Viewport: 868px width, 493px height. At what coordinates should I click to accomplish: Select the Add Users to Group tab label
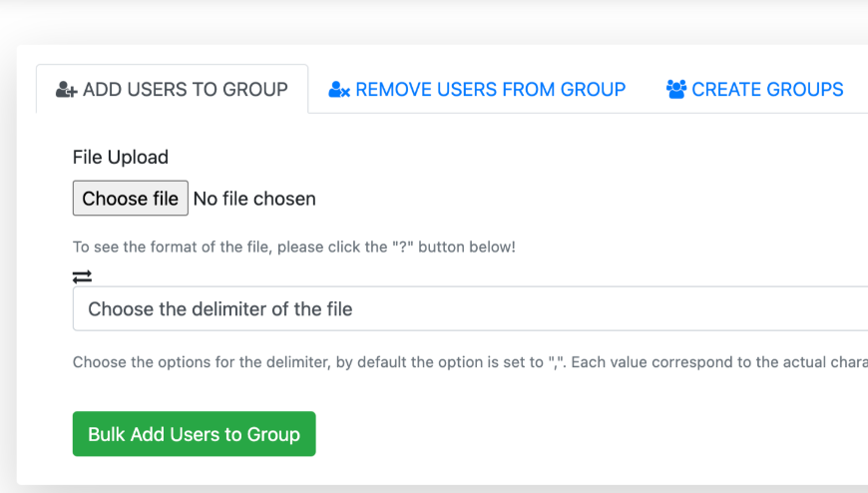pos(185,90)
